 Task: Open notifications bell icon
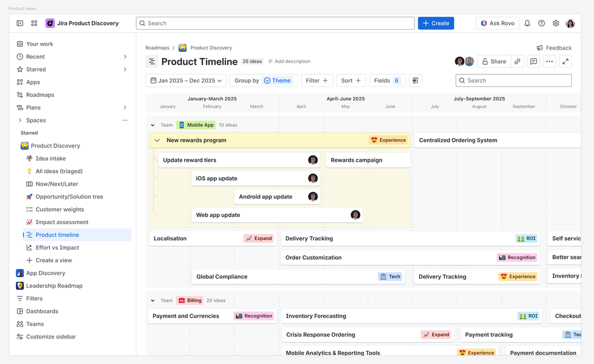527,23
